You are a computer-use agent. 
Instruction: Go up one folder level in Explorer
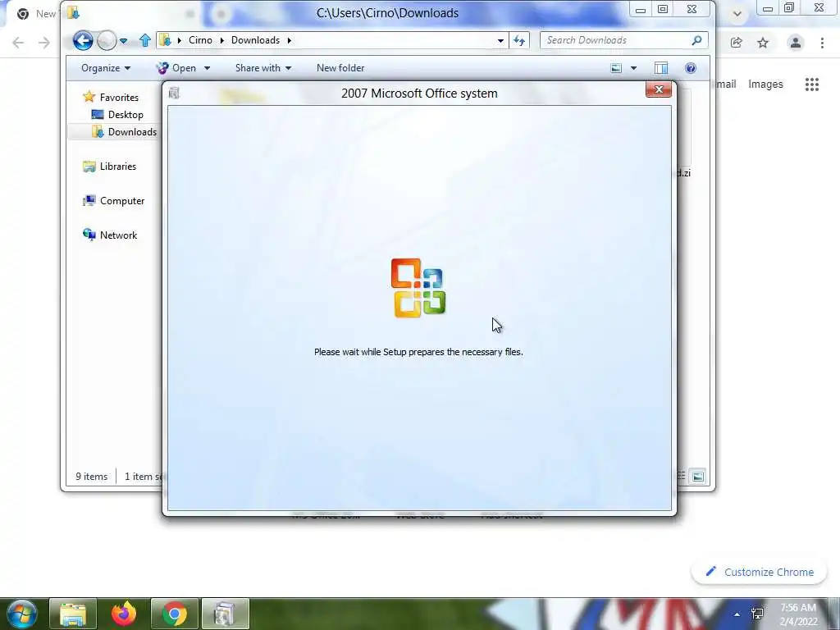click(144, 40)
